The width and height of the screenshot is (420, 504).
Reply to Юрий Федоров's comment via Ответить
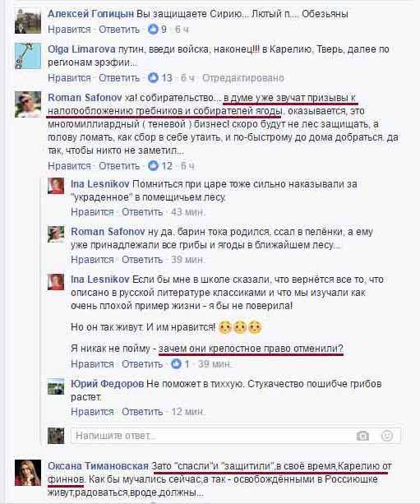point(142,412)
